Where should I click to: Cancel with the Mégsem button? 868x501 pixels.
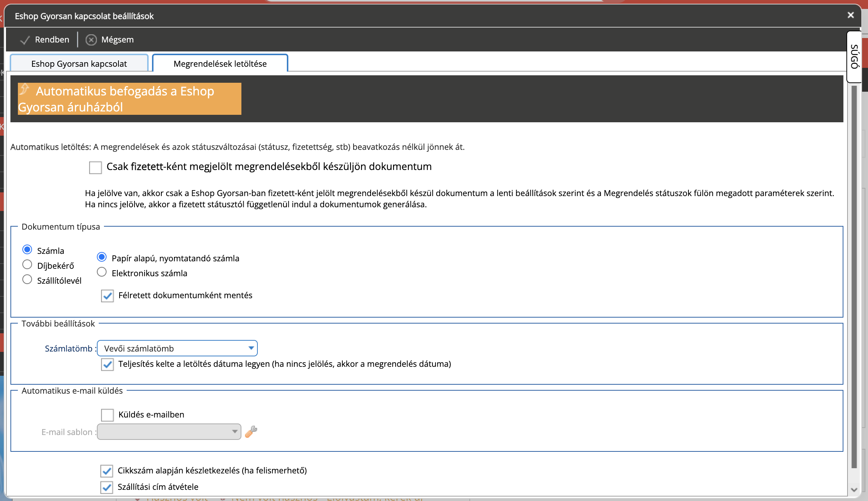click(x=110, y=40)
